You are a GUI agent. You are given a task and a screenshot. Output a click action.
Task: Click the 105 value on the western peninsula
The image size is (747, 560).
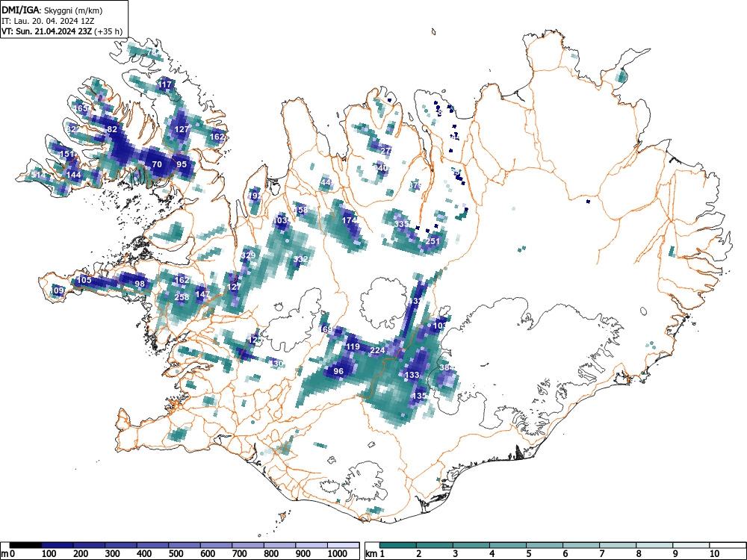pos(84,279)
